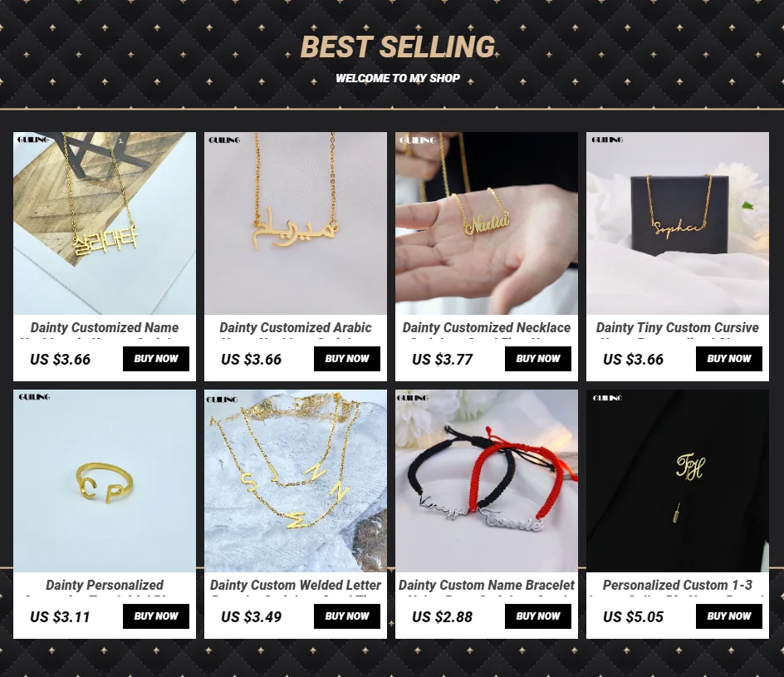Click Buy Now for Tiny Custom Cursive
This screenshot has height=677, width=784.
pyautogui.click(x=729, y=359)
